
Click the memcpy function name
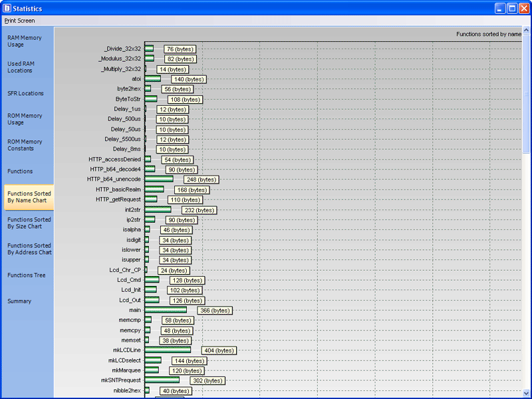coord(130,331)
